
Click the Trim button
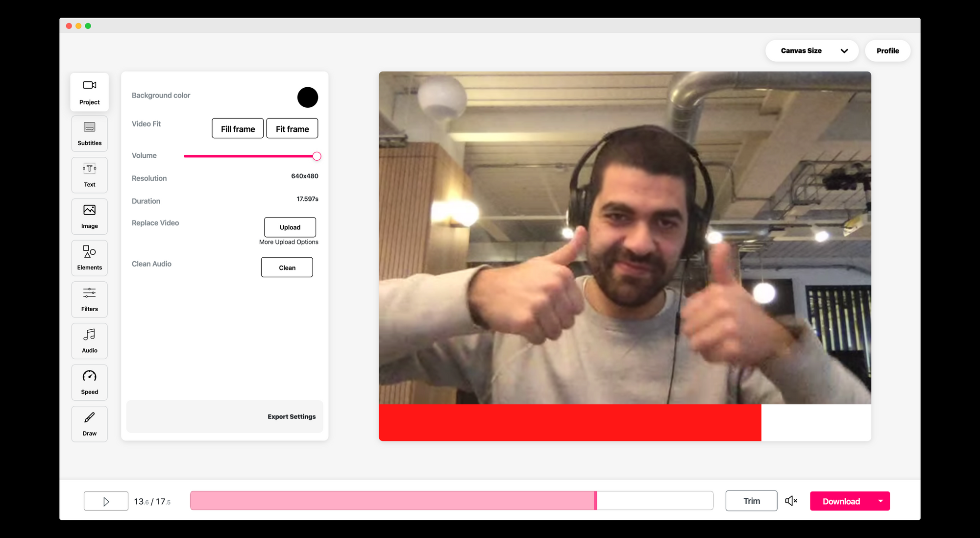click(x=751, y=501)
